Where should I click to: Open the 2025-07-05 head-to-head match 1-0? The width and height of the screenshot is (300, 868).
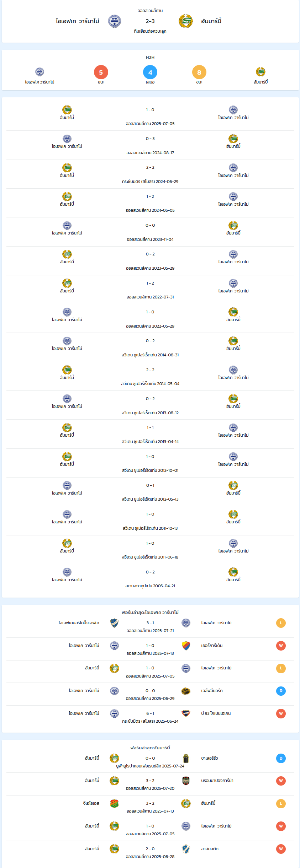[x=150, y=116]
